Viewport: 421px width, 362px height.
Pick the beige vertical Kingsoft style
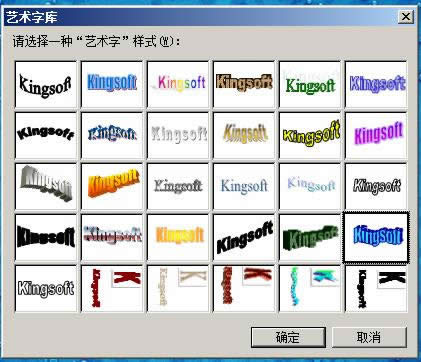coord(178,289)
